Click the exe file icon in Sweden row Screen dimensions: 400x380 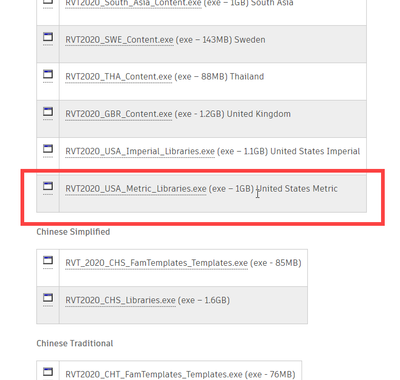[x=48, y=38]
